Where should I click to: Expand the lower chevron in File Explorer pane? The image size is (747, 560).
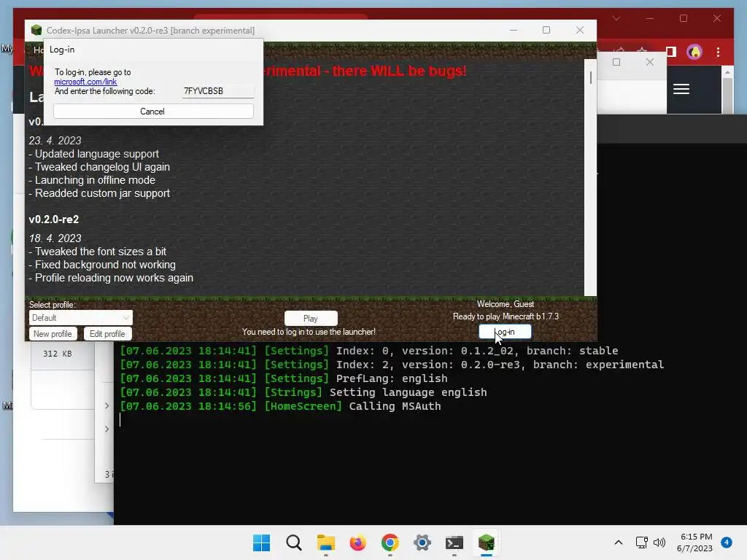tap(107, 429)
